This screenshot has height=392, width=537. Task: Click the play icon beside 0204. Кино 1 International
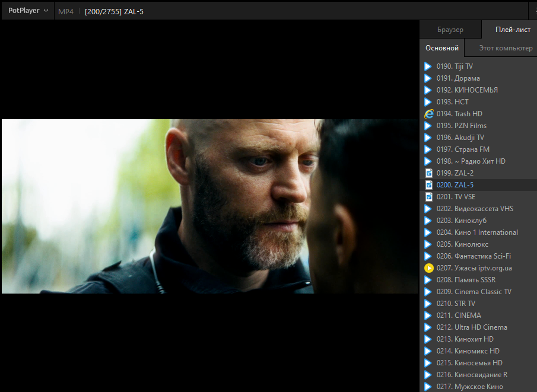[x=428, y=232]
